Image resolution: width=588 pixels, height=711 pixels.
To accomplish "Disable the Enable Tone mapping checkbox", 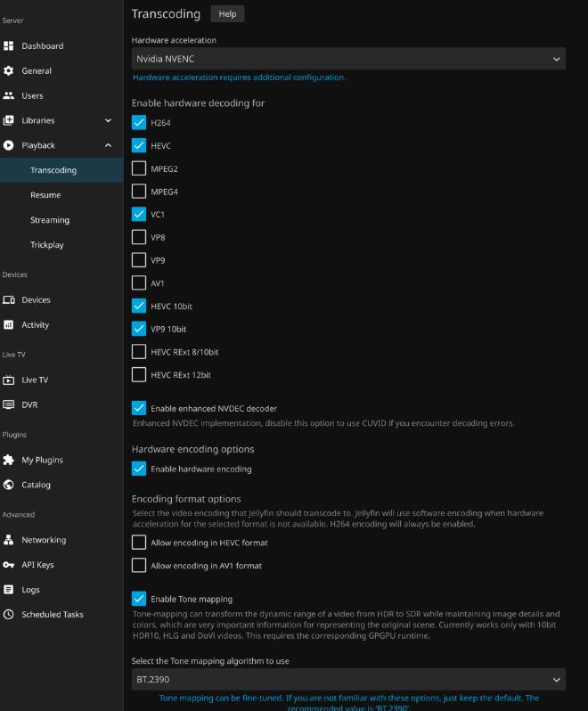I will pyautogui.click(x=139, y=599).
